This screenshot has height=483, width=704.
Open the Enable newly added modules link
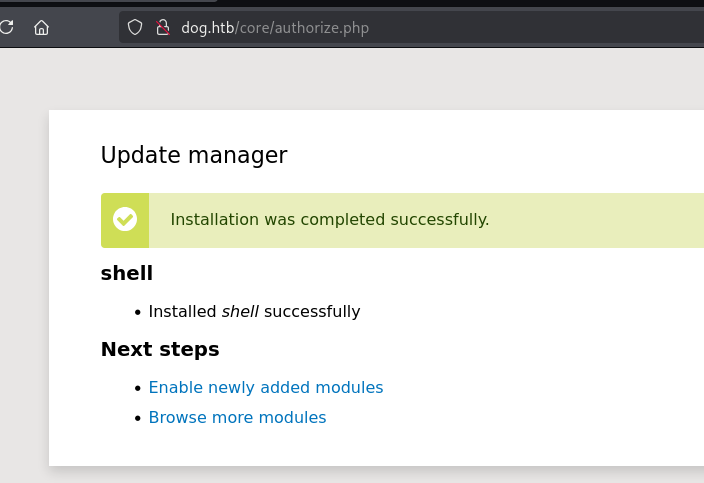[x=266, y=388]
